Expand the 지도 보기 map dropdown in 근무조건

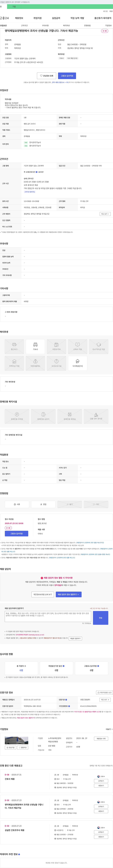pyautogui.click(x=105, y=214)
